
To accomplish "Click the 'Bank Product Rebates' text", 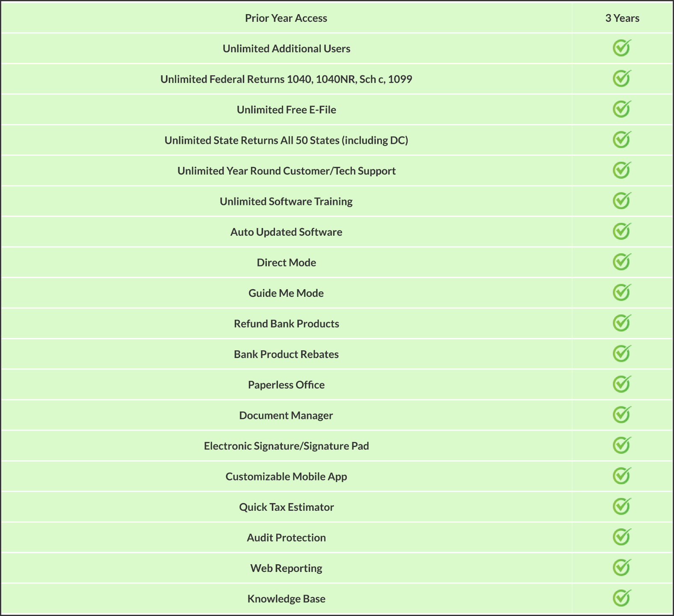I will point(287,354).
